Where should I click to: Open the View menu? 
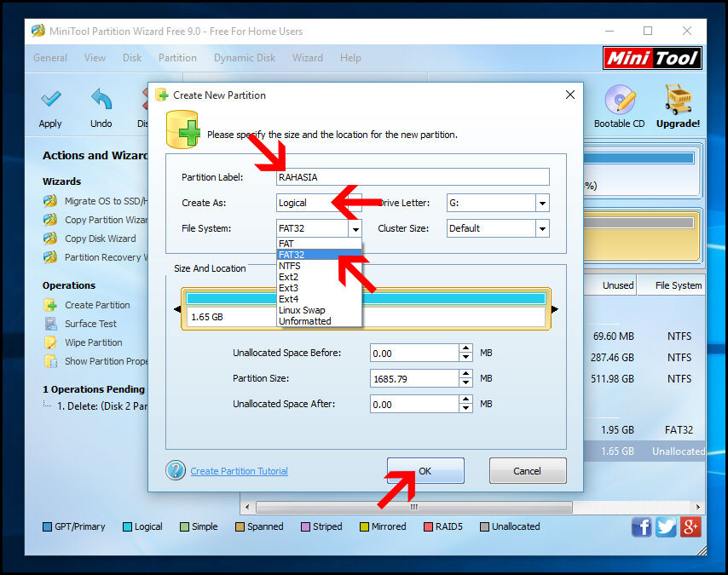pyautogui.click(x=95, y=58)
